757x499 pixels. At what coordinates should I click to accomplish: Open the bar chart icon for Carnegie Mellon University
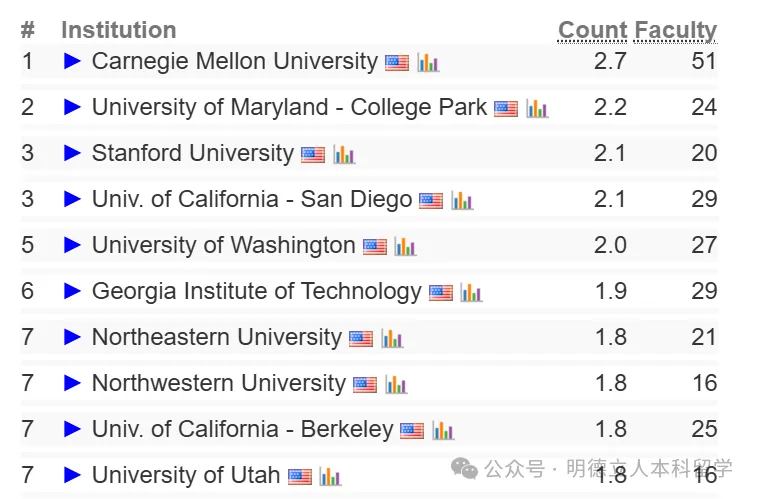click(428, 62)
